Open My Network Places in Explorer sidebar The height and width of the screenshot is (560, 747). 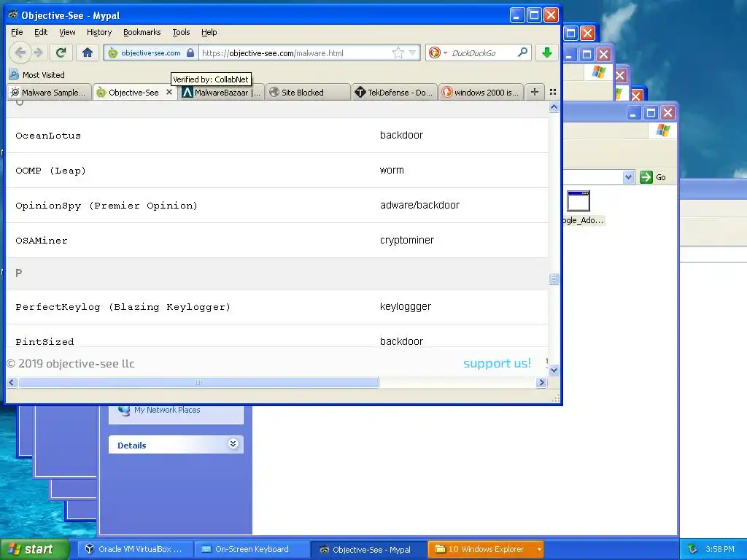pos(167,410)
